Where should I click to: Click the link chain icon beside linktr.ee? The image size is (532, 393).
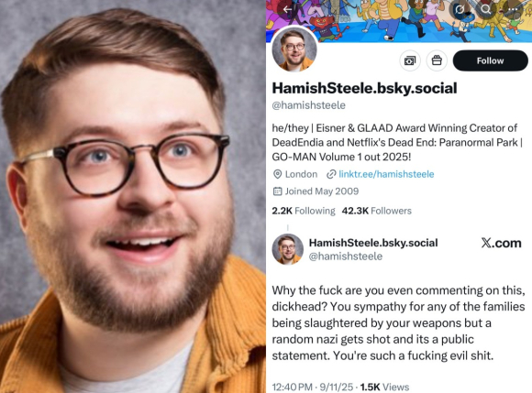click(331, 174)
